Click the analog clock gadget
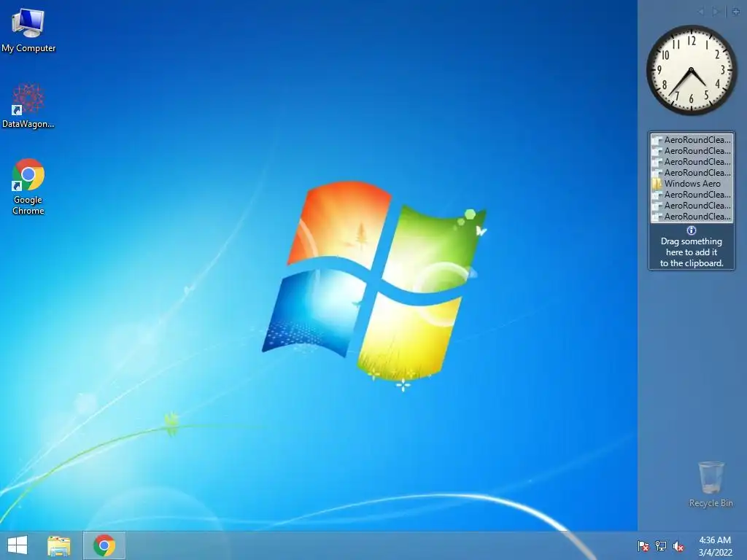 pyautogui.click(x=691, y=70)
